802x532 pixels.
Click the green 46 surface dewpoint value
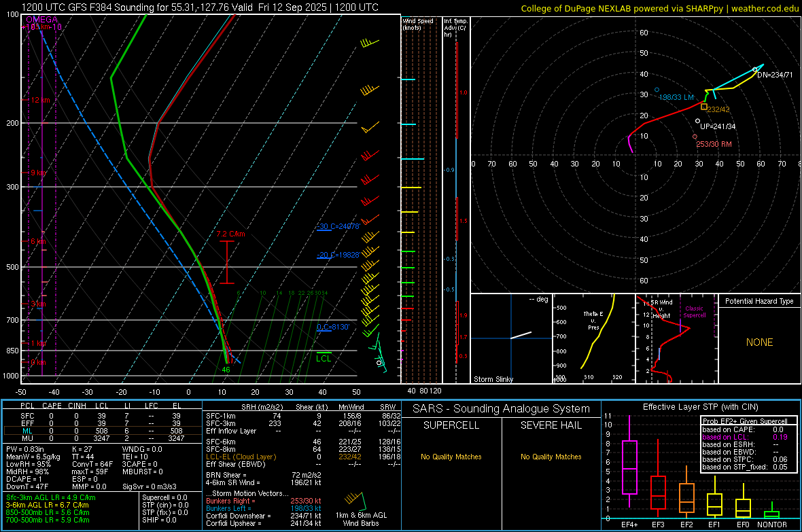point(226,370)
